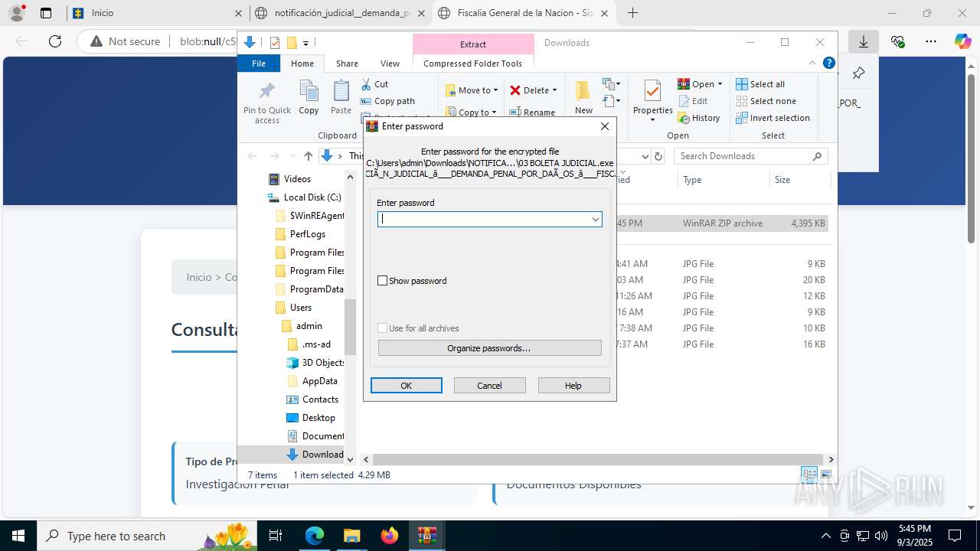Open the Quick Access toolbar customize arrow

pos(305,43)
